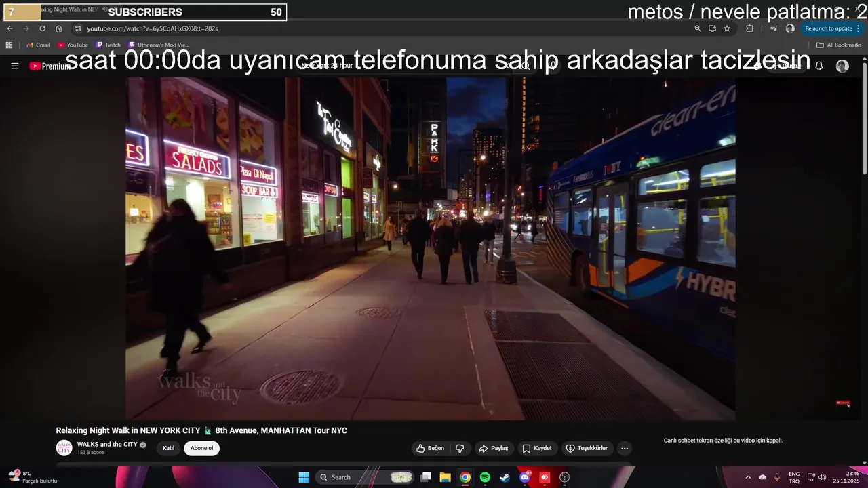
Task: Subscribe with the Abone ol button
Action: (201, 448)
